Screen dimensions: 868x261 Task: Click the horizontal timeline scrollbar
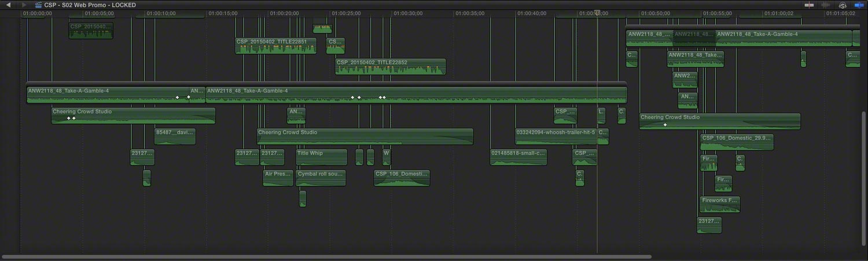pyautogui.click(x=326, y=256)
